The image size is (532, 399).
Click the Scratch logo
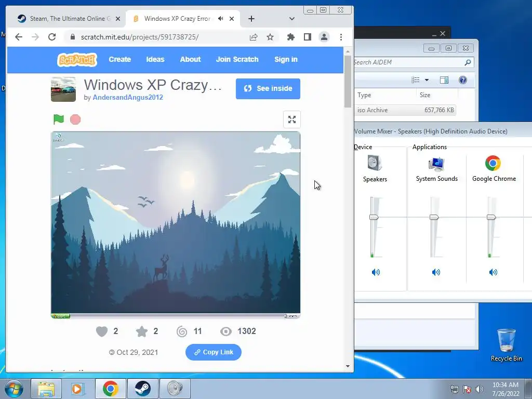coord(77,60)
